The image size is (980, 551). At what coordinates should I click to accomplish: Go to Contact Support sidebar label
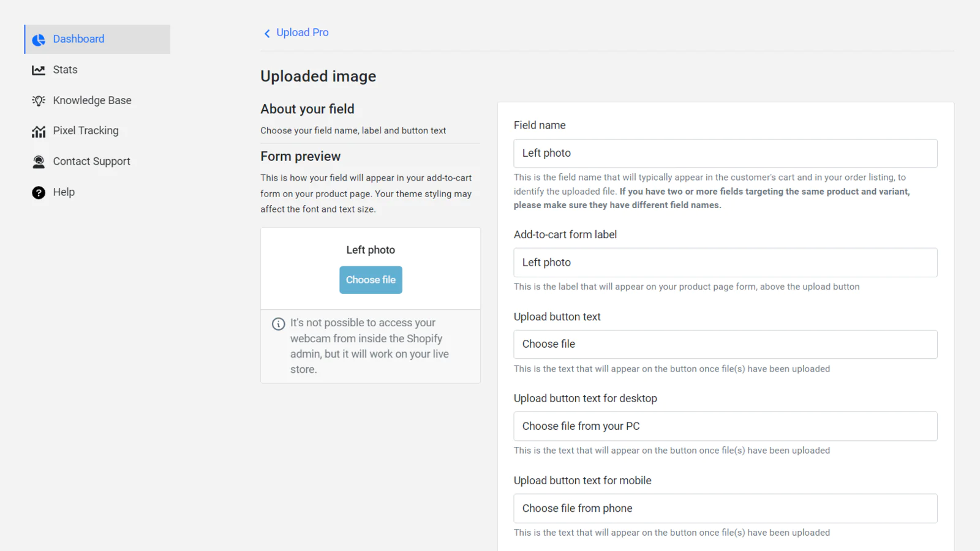(91, 162)
